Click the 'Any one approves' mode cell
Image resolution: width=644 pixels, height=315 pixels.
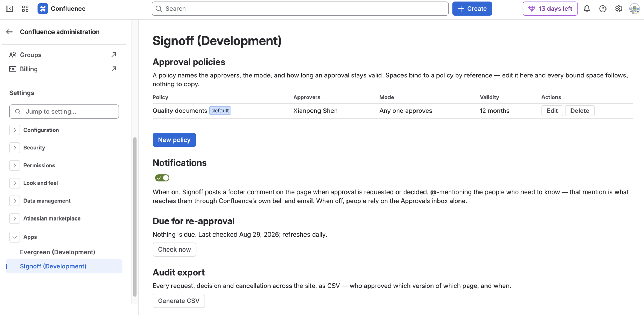[406, 111]
